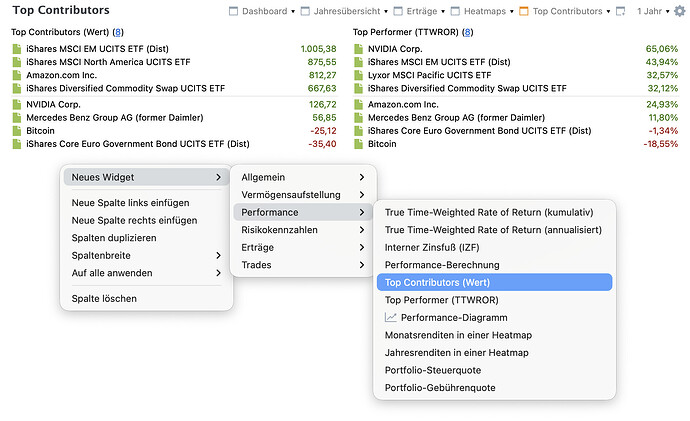Click the icon beside Amazon.com Inc. in Wert list
Screen dimensions: 690x421
click(16, 75)
